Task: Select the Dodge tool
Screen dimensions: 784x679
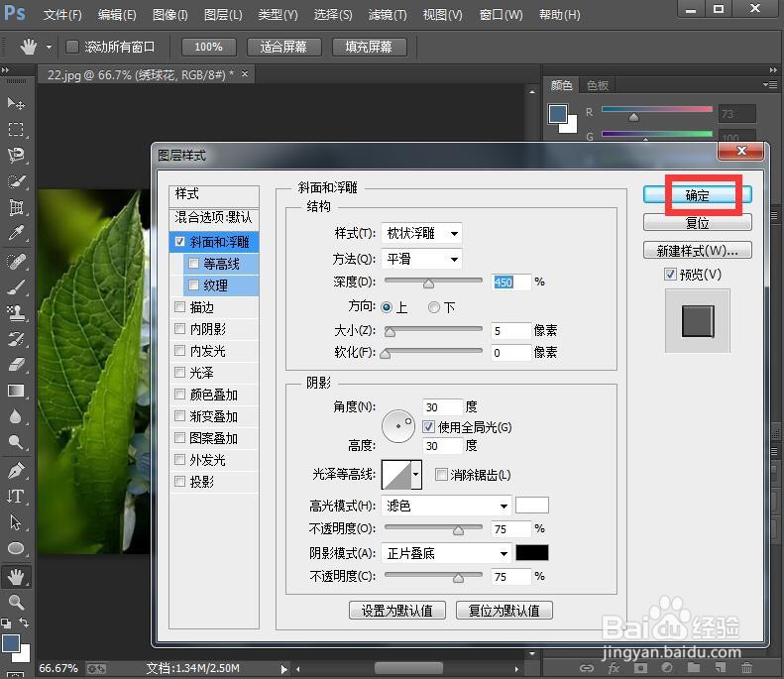Action: [x=16, y=442]
